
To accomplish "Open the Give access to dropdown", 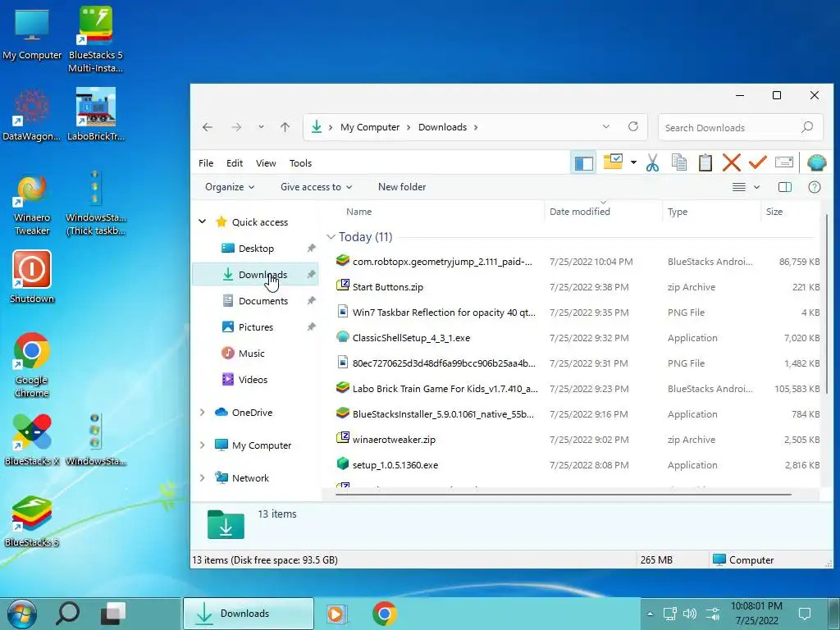I will pyautogui.click(x=316, y=187).
